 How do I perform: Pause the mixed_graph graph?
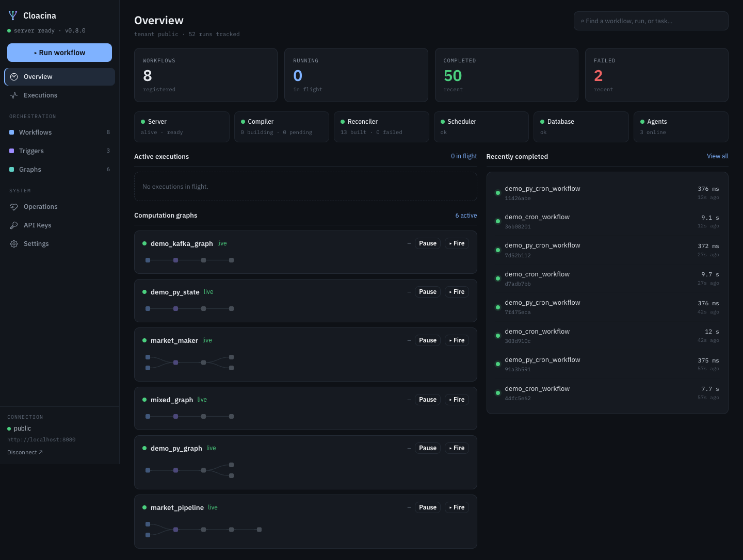(x=428, y=400)
